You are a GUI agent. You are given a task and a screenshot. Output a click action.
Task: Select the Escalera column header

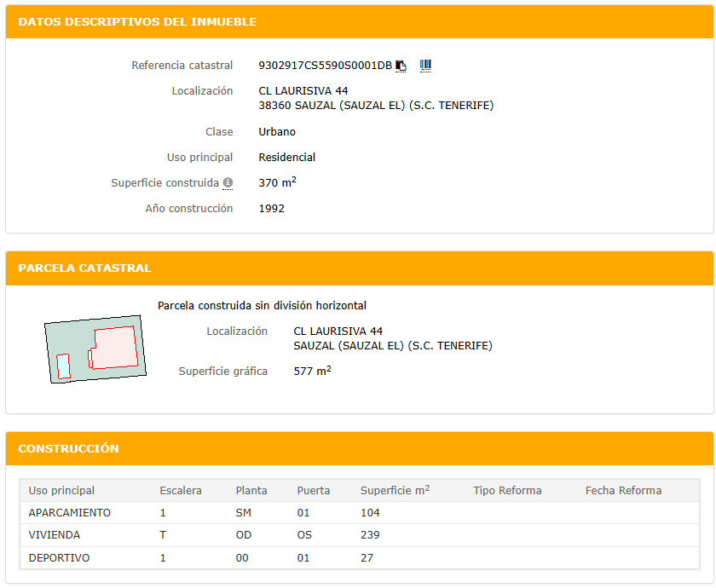[x=181, y=491]
